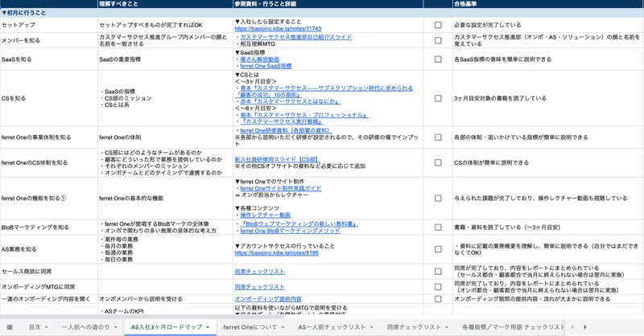Switch to the ferret Oneについて sheet tab
644x336 pixels.
pyautogui.click(x=250, y=327)
